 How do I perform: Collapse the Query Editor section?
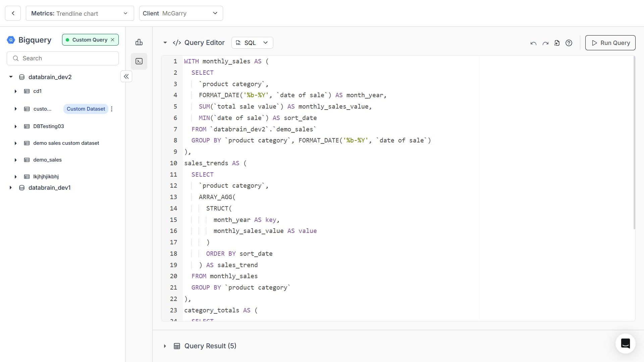[x=165, y=43]
